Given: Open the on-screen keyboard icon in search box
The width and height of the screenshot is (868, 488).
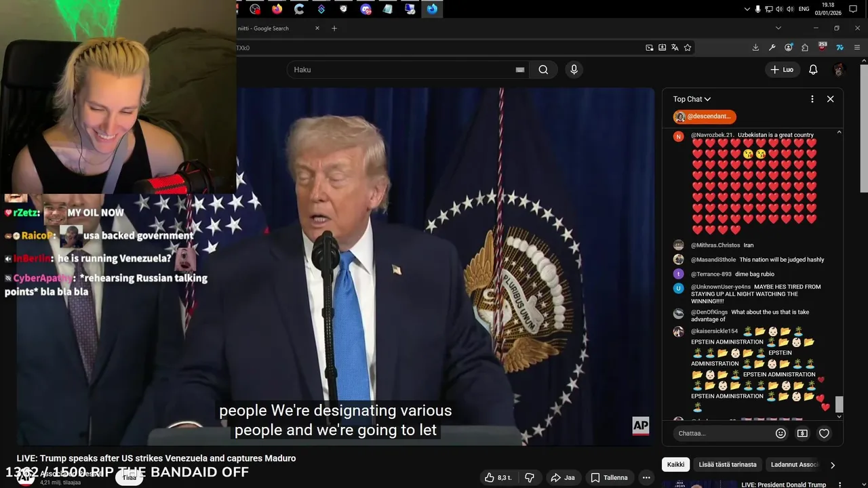Looking at the screenshot, I should pos(520,70).
